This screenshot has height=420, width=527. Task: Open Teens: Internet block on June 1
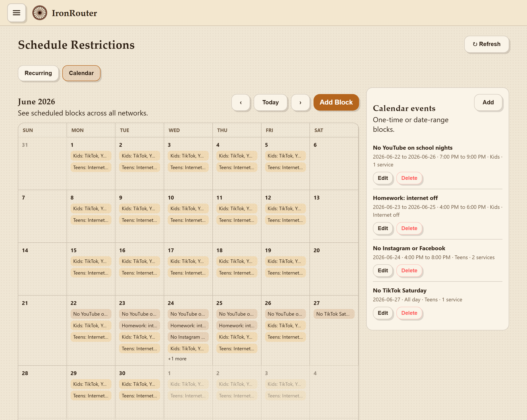(x=91, y=167)
